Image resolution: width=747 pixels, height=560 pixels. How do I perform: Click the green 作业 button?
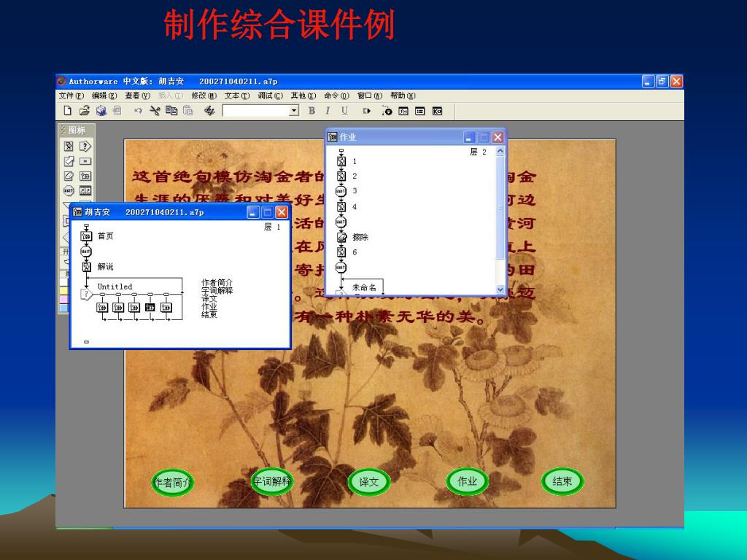pyautogui.click(x=467, y=481)
